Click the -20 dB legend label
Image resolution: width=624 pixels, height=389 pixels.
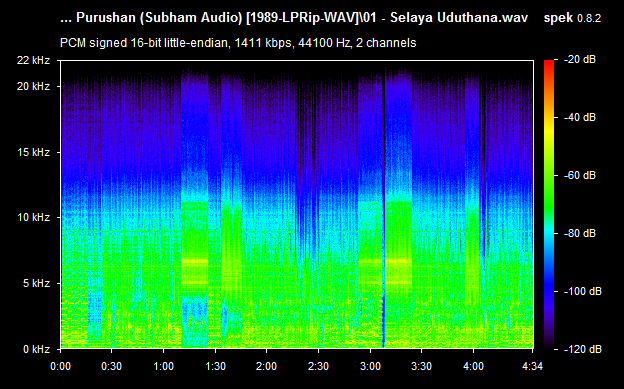click(x=580, y=60)
